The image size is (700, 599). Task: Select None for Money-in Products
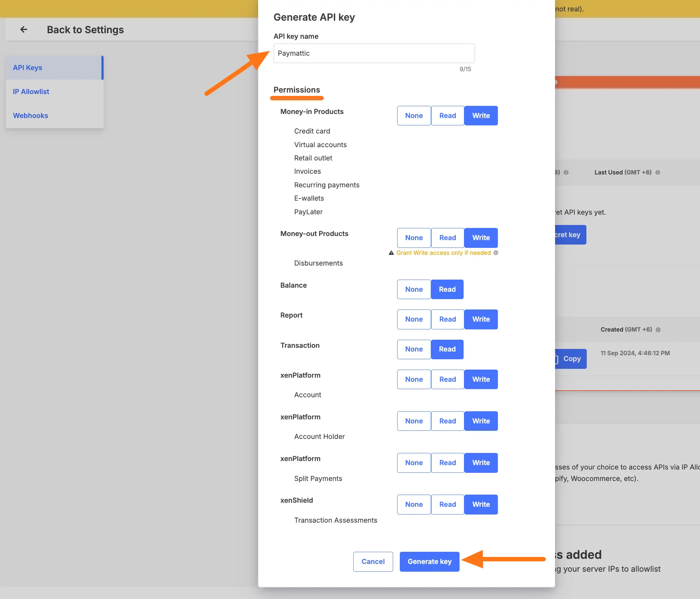click(414, 115)
